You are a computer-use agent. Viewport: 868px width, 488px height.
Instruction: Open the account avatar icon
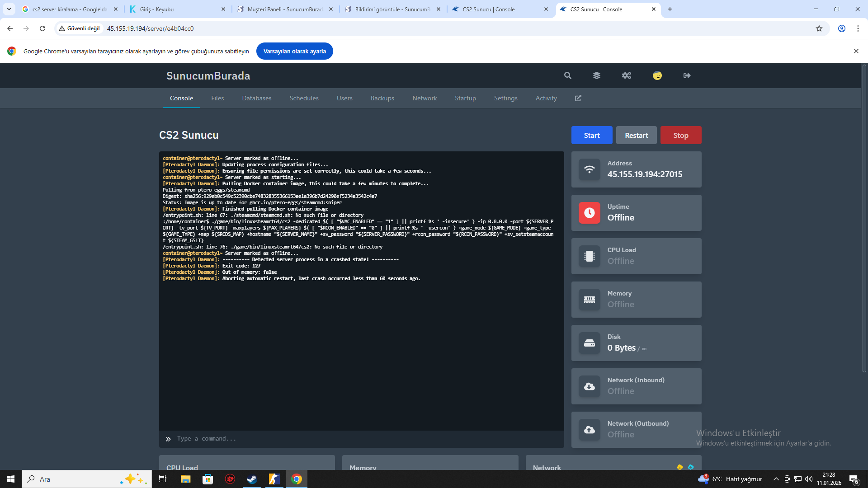coord(657,75)
